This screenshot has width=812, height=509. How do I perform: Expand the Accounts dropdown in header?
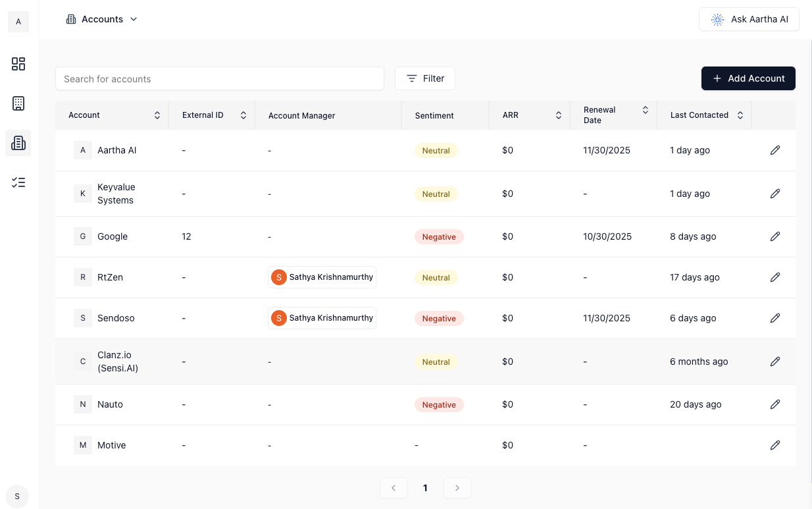[103, 19]
